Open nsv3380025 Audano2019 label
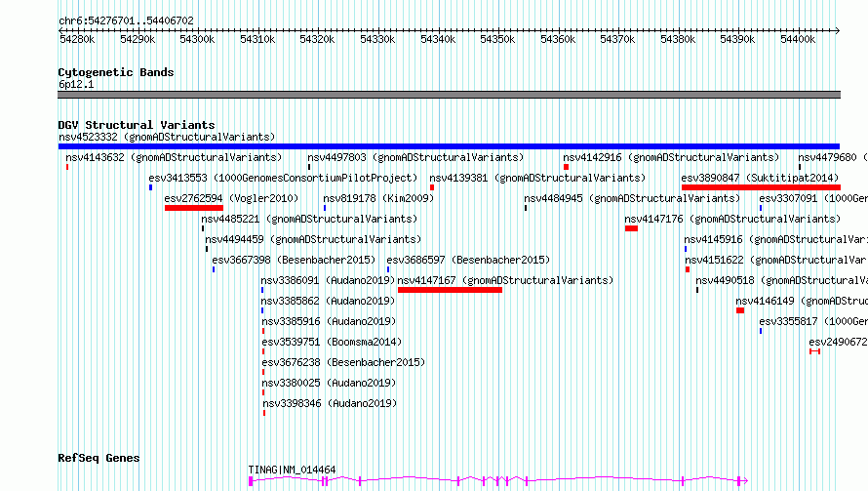Screen dimensions: 868x491 pyautogui.click(x=330, y=383)
